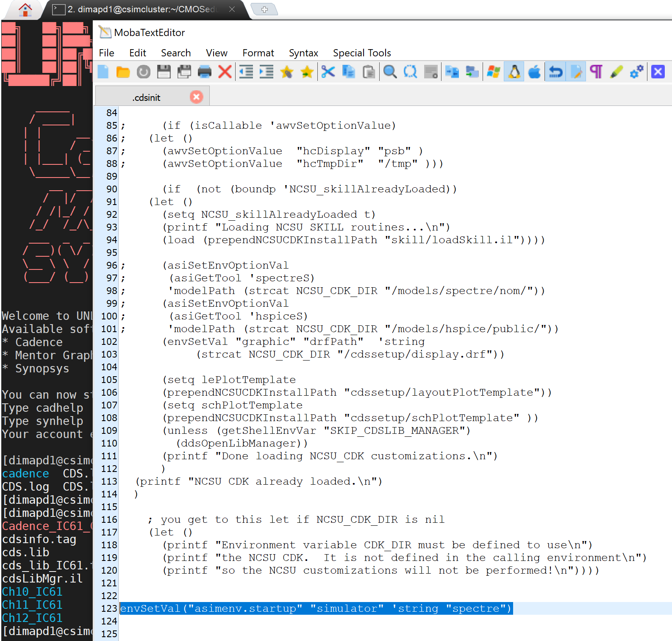
Task: Click the ddsOpenLibManager line of code
Action: (x=242, y=443)
